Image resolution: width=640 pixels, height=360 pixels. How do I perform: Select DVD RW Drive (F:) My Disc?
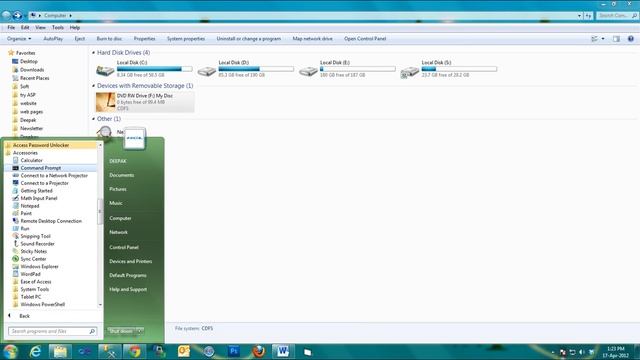[x=145, y=102]
